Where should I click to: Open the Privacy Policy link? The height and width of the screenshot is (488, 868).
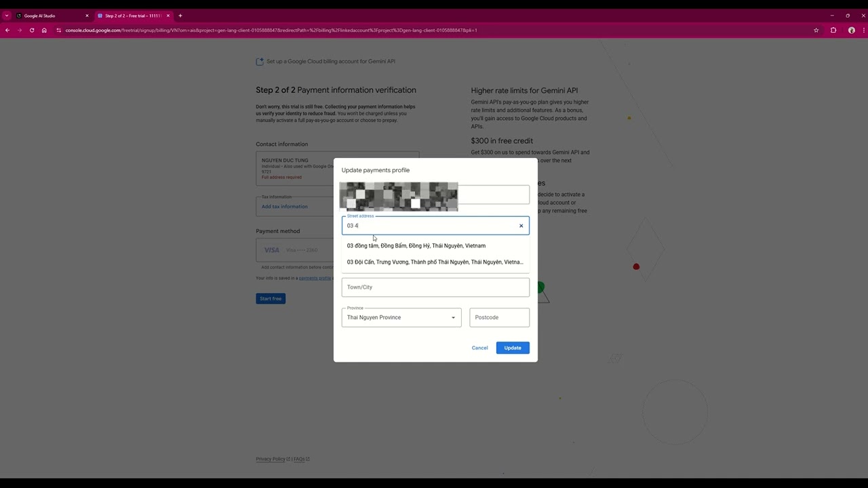pos(270,459)
